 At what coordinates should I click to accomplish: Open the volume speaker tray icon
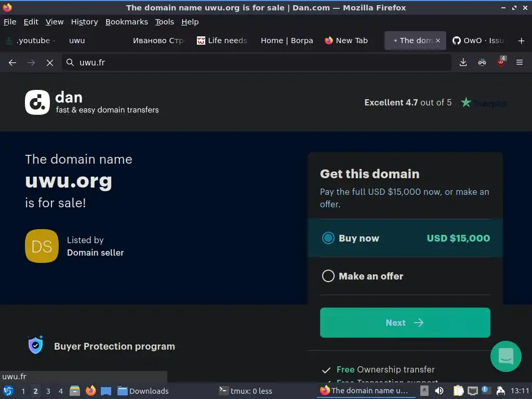[439, 391]
